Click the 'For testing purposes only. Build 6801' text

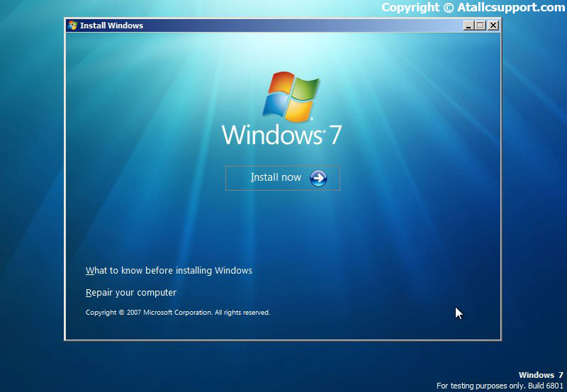point(500,386)
